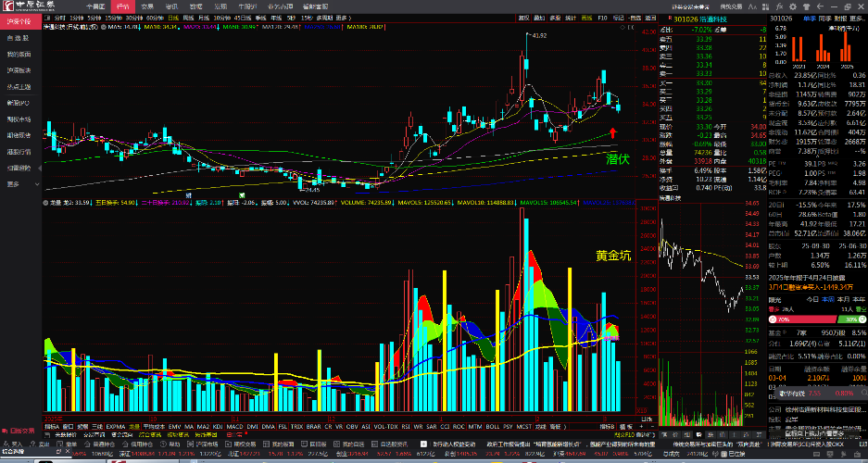Screen dimensions: 868x463
Task: Open the grid layout icon in title bar
Action: click(x=765, y=6)
